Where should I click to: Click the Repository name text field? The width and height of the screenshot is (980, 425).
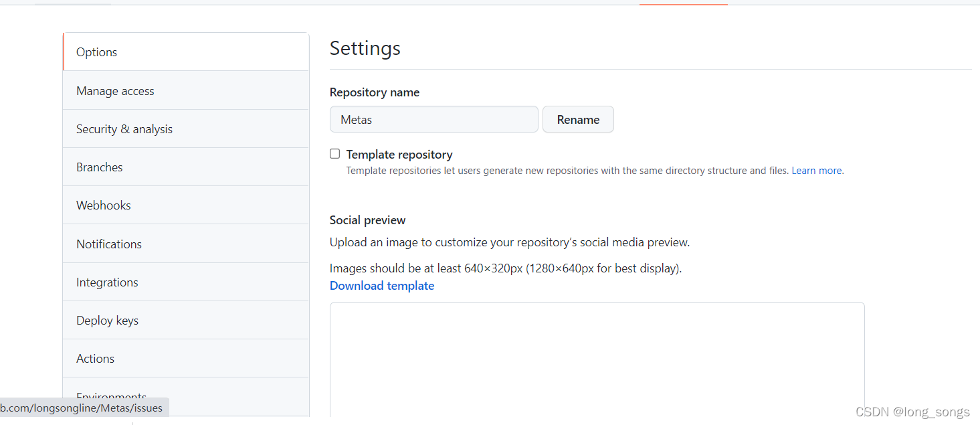(433, 120)
